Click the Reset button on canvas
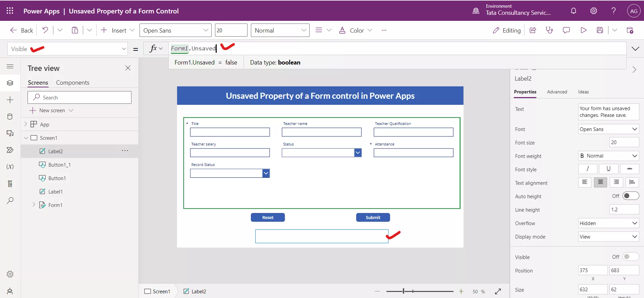The image size is (644, 298). (x=268, y=217)
